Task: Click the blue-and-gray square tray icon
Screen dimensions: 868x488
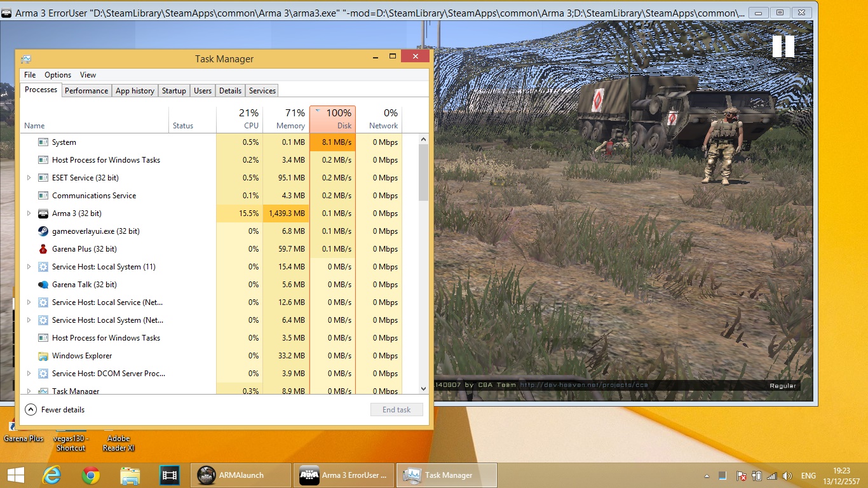Action: pos(722,476)
